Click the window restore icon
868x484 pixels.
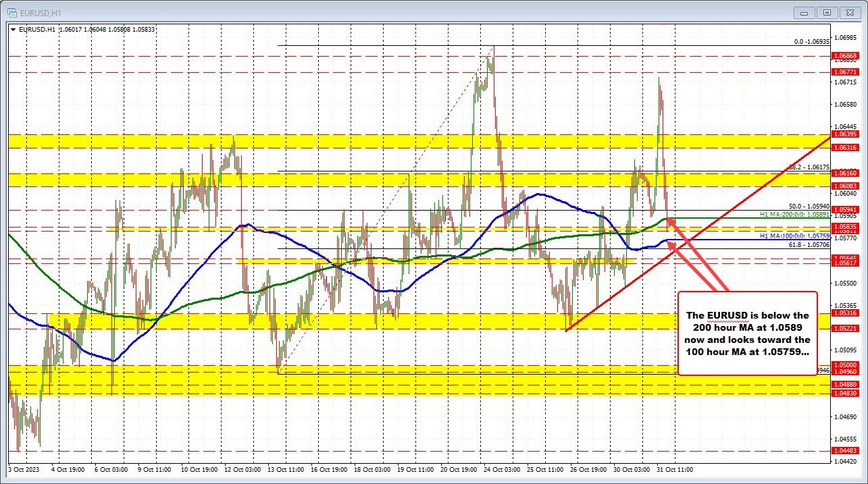pyautogui.click(x=825, y=11)
